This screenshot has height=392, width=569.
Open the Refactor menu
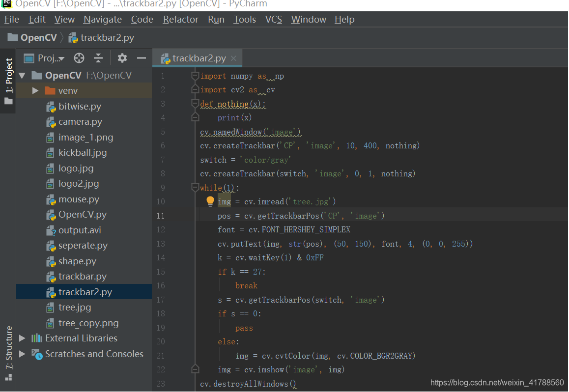coord(180,20)
